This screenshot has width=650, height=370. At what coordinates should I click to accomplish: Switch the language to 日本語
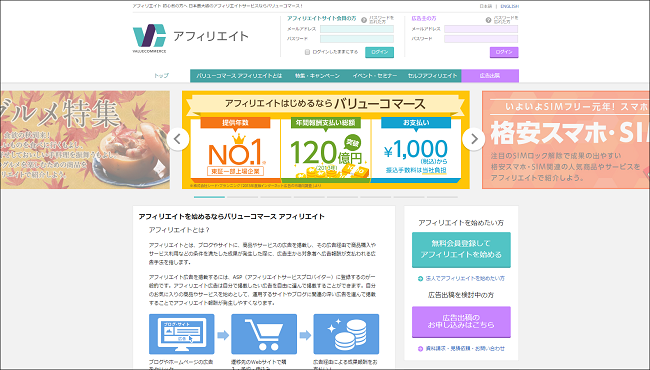(485, 6)
